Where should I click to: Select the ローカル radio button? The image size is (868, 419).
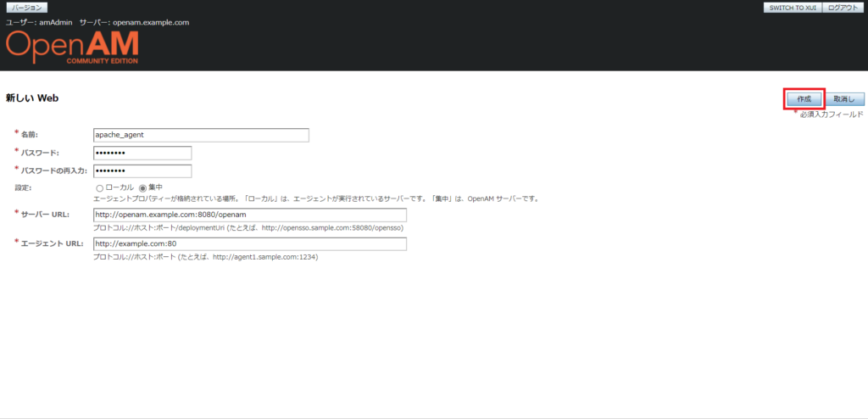pyautogui.click(x=100, y=188)
